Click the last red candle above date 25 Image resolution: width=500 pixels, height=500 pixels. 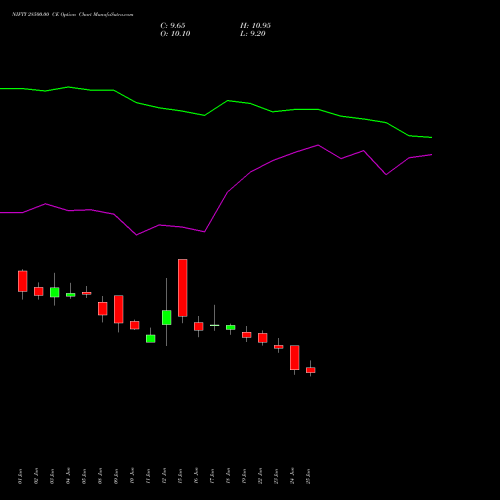311,370
